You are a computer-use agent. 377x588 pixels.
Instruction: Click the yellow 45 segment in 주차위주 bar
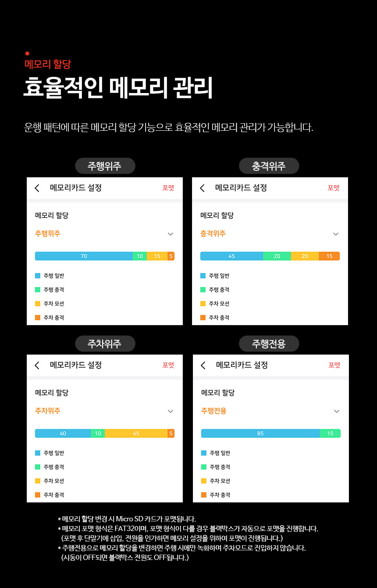136,434
